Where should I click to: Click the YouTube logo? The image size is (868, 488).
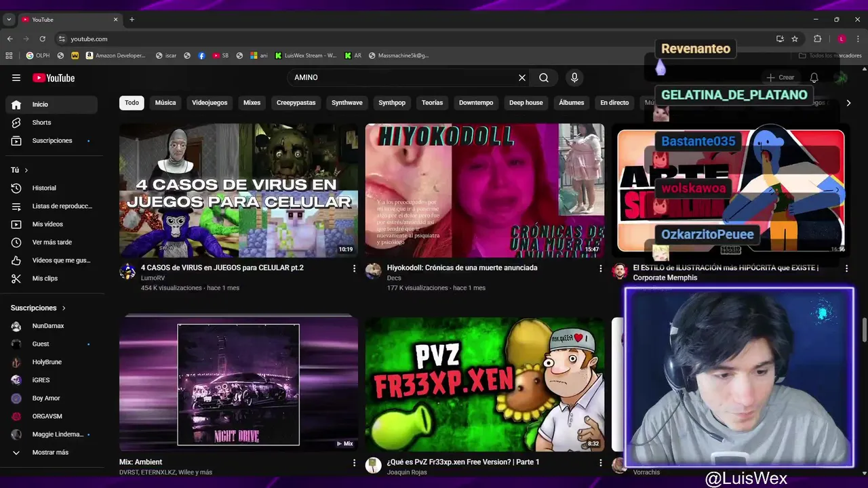(x=54, y=78)
